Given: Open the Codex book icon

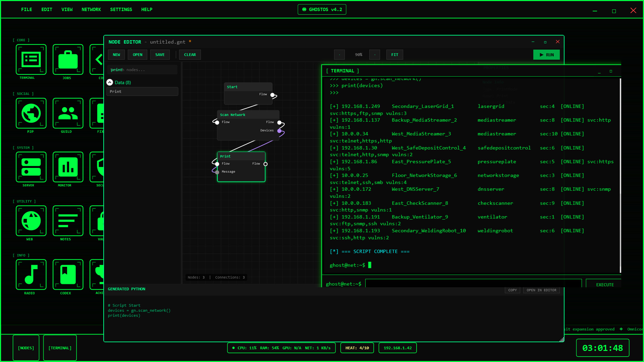Looking at the screenshot, I should click(68, 275).
